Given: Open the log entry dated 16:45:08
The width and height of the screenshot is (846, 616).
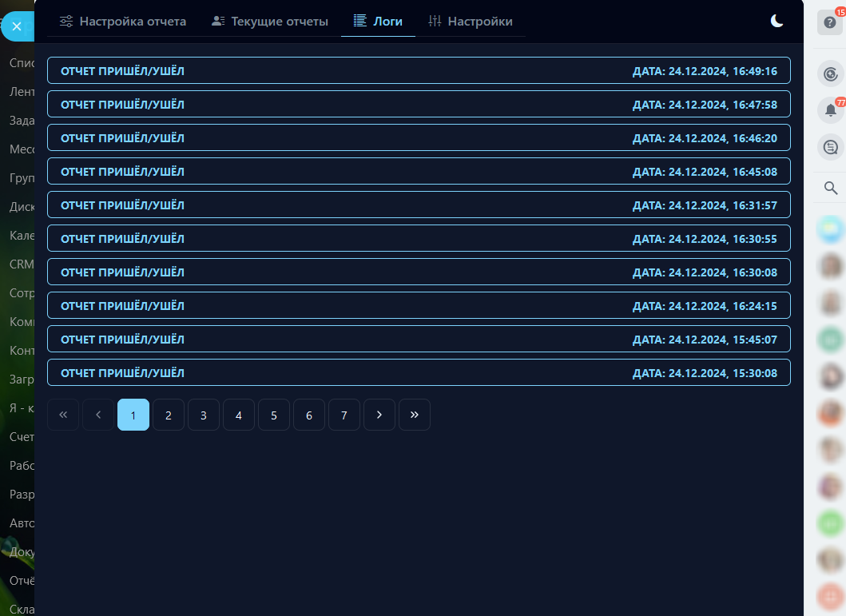Looking at the screenshot, I should (419, 171).
